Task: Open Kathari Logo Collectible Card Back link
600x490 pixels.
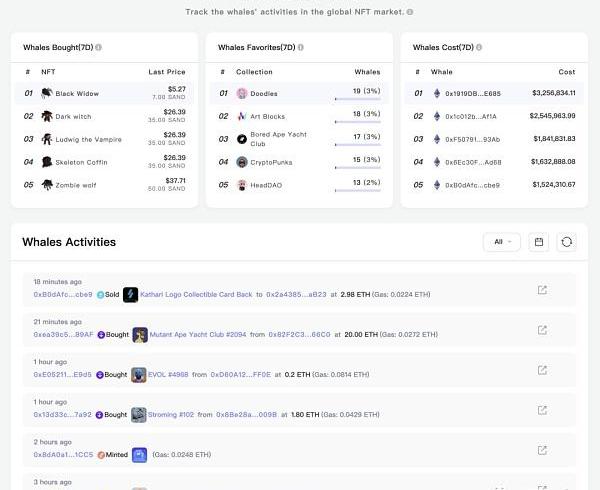Action: tap(201, 295)
